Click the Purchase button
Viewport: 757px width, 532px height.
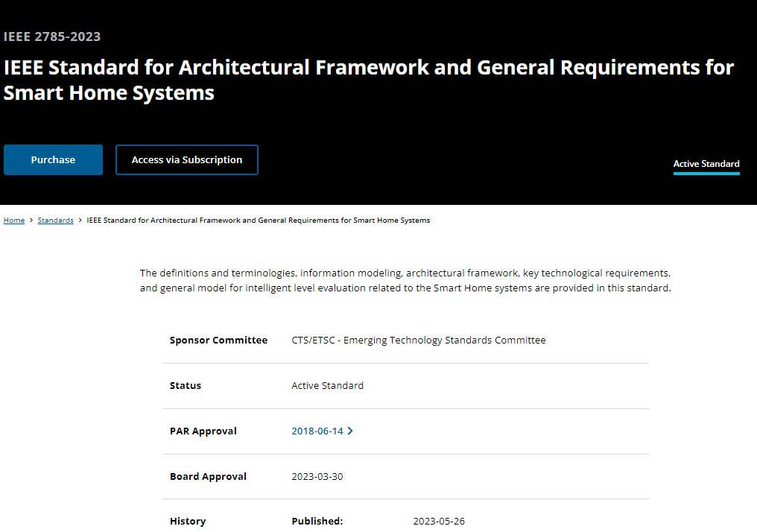[53, 159]
